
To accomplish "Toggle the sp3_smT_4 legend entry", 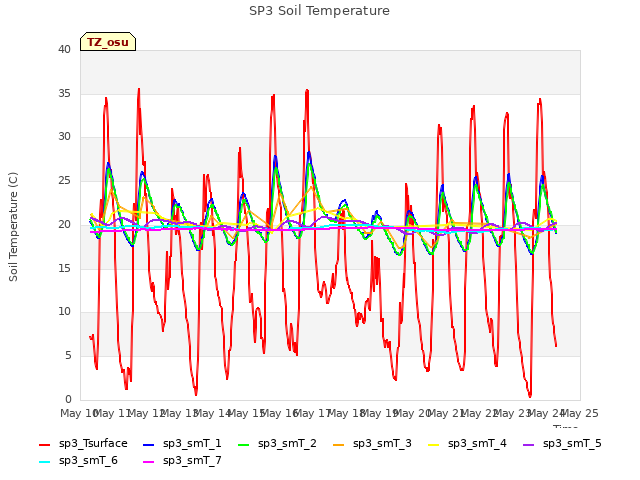I will point(467,444).
